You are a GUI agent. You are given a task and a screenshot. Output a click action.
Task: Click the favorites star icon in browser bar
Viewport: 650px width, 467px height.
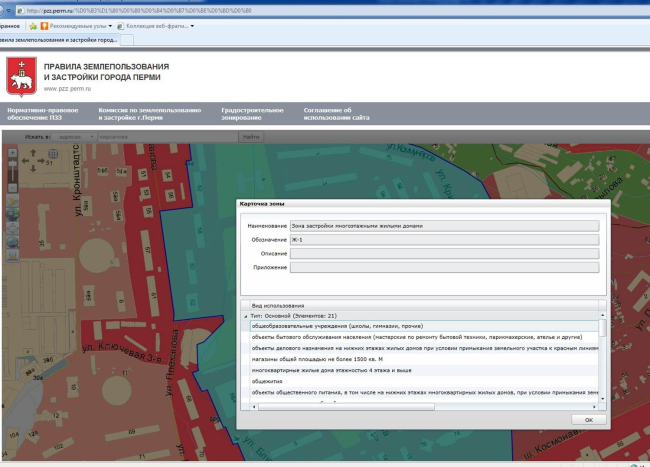pyautogui.click(x=33, y=25)
